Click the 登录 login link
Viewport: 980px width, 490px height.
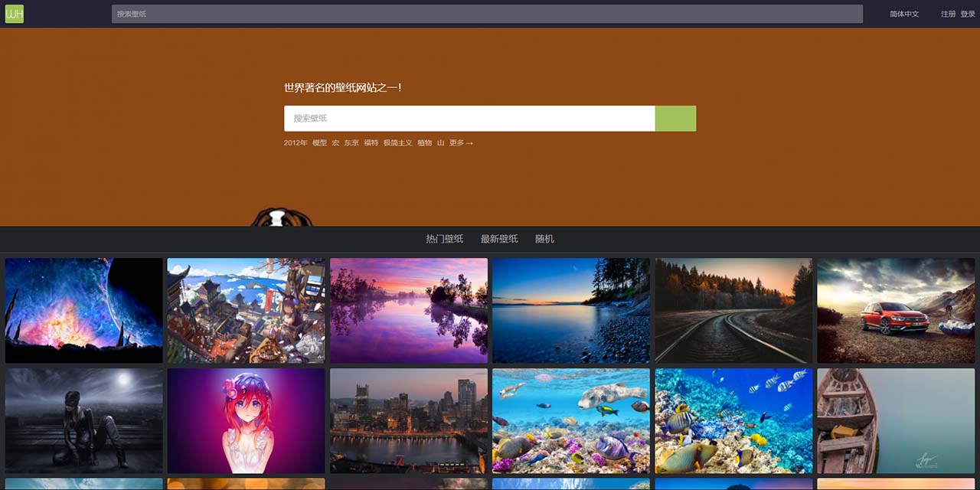pyautogui.click(x=968, y=14)
